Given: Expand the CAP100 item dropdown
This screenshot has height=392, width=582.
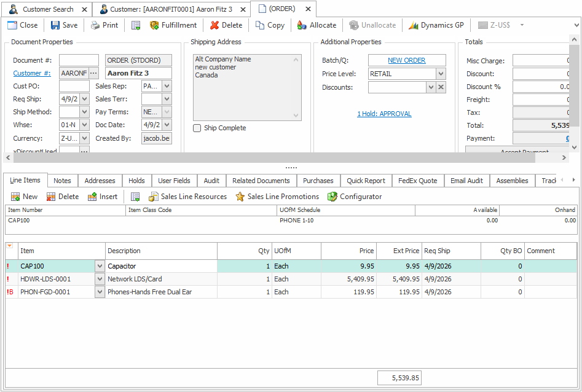Looking at the screenshot, I should click(x=100, y=266).
